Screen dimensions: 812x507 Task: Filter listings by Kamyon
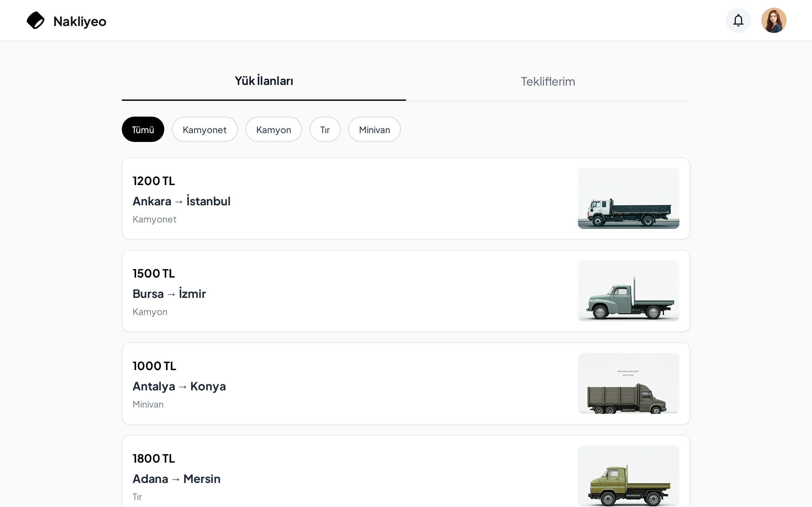tap(273, 129)
